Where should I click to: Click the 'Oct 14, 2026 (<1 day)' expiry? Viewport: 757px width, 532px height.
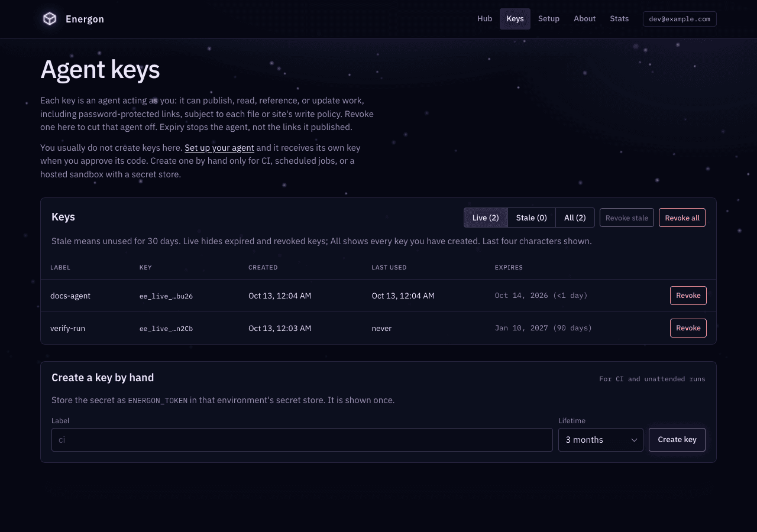coord(541,296)
